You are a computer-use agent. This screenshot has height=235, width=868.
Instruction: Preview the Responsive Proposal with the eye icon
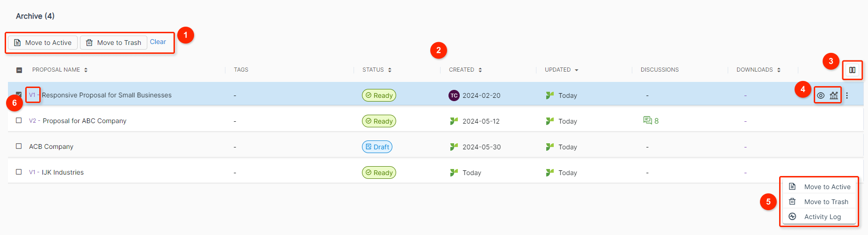click(821, 95)
